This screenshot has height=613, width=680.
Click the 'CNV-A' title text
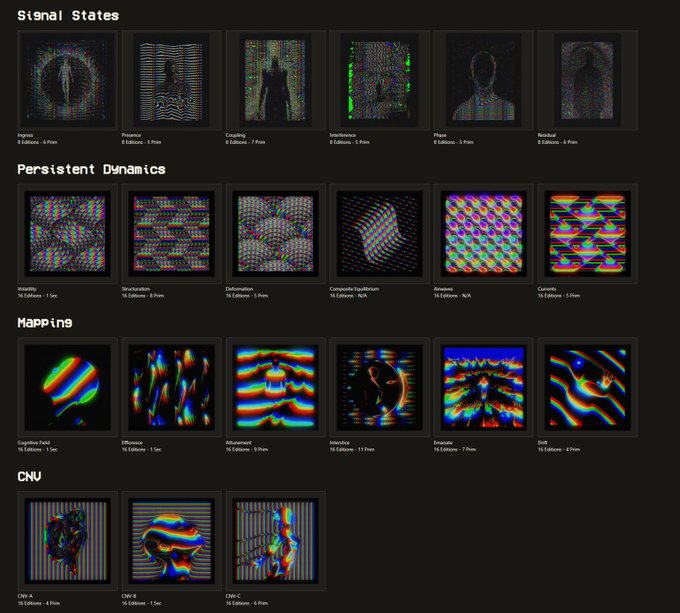pos(25,596)
